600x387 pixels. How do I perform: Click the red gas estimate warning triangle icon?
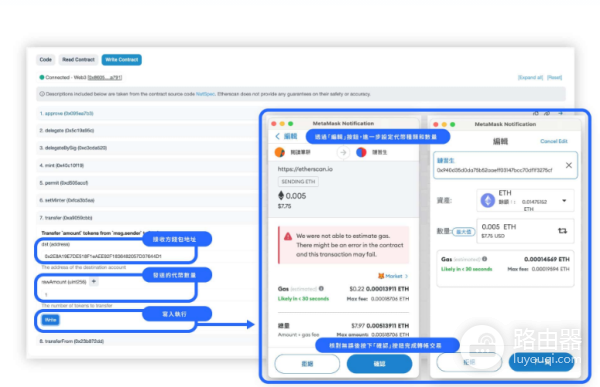(x=288, y=237)
